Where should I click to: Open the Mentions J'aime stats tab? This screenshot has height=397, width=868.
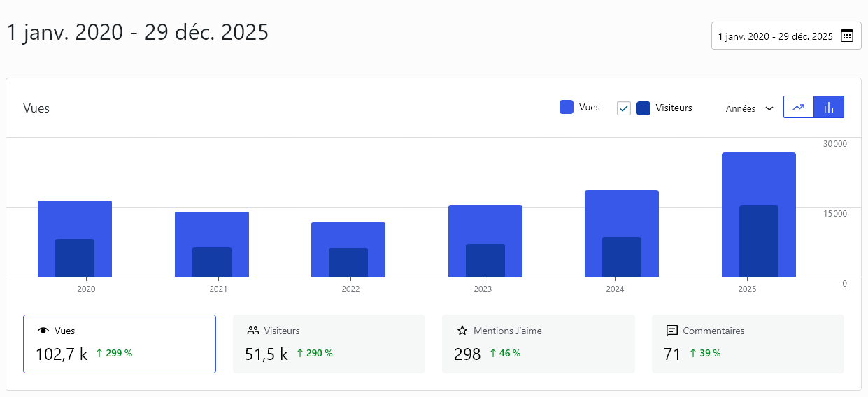click(x=539, y=344)
